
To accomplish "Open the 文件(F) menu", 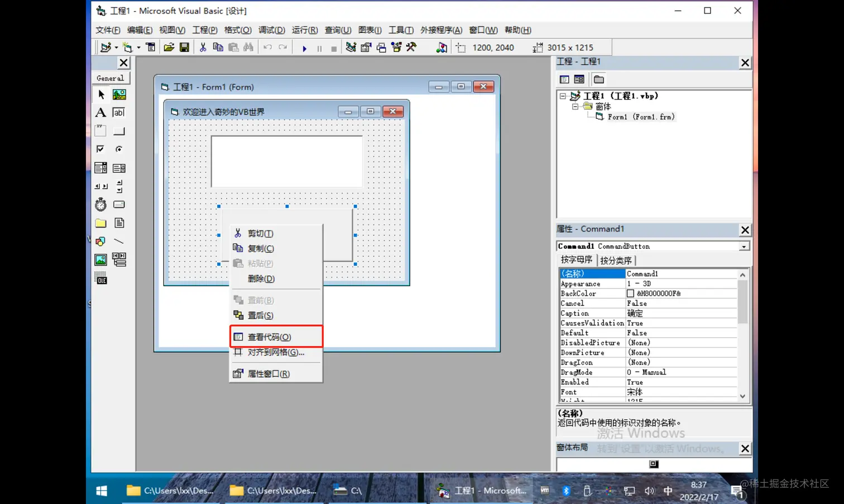I will tap(108, 30).
